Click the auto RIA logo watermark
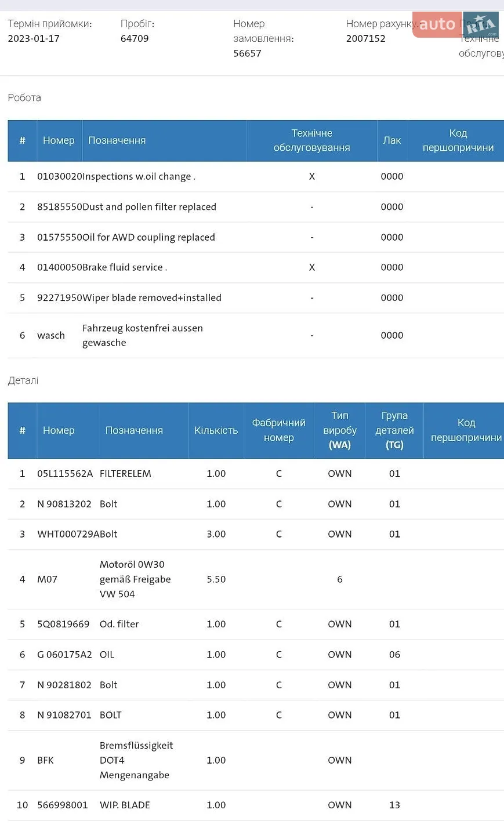This screenshot has width=504, height=835. pos(456,24)
